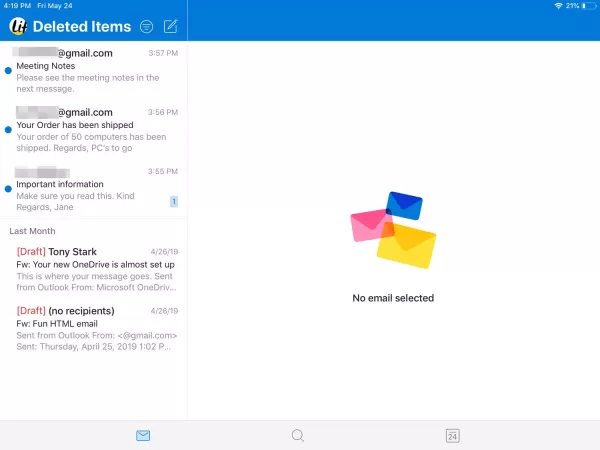Screen dimensions: 600x450
Task: Open the Meeting Notes email
Action: click(x=97, y=70)
